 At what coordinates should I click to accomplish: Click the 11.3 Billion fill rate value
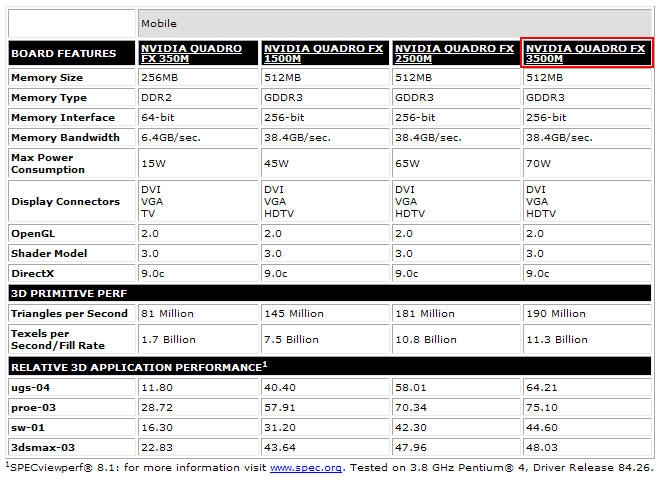pyautogui.click(x=557, y=340)
